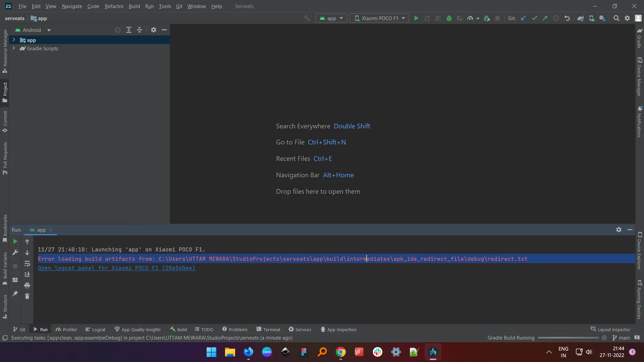Open the Refactor menu
This screenshot has width=644, height=362.
coord(114,6)
